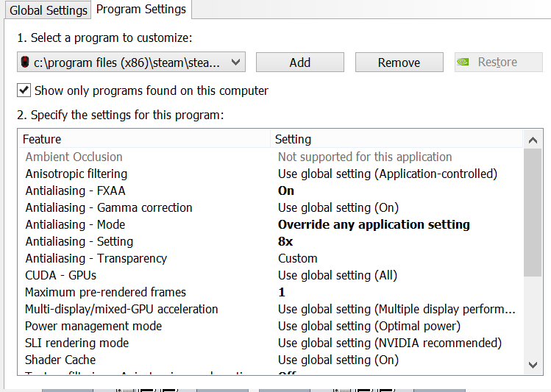Switch to the Global Settings tab
The image size is (551, 392).
[x=48, y=10]
